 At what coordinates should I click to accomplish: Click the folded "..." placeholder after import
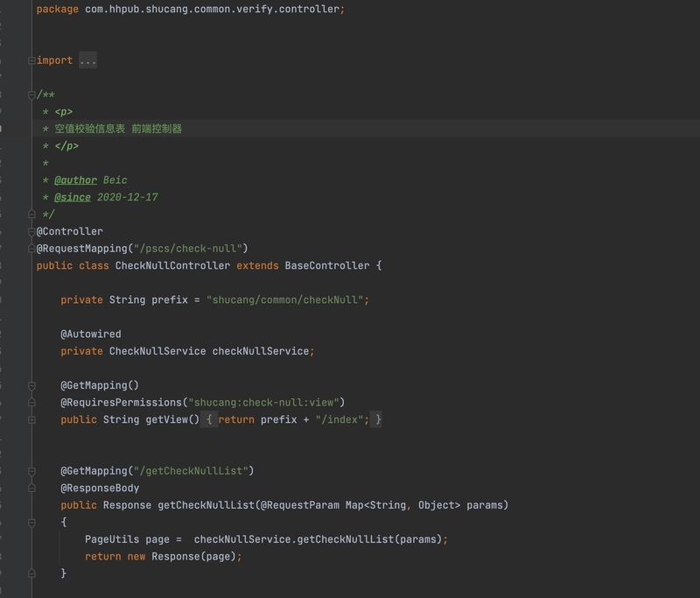(x=88, y=60)
